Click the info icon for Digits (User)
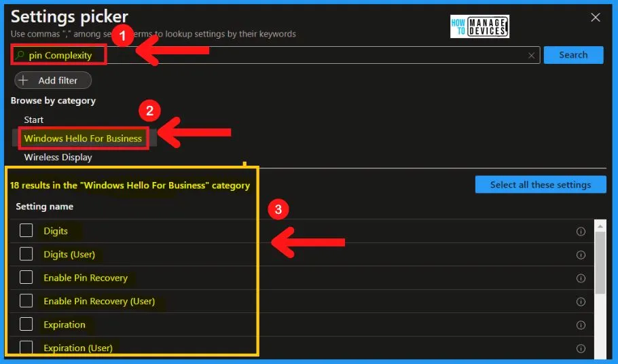The height and width of the screenshot is (364, 618). coord(581,255)
